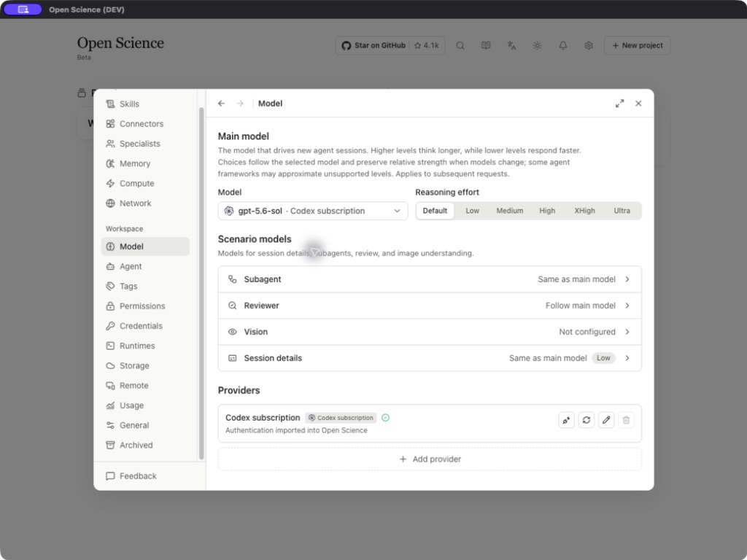Test the Codex subscription connection plug icon
The width and height of the screenshot is (747, 560).
point(566,420)
